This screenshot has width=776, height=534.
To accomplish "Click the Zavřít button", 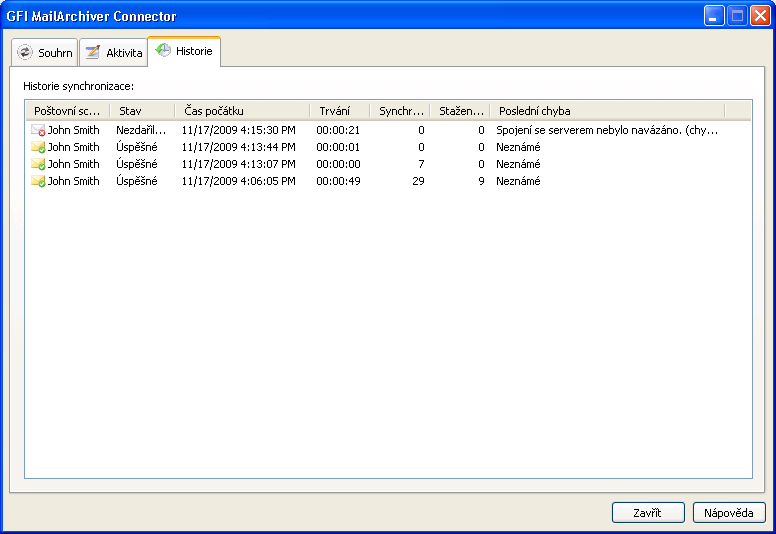I will click(x=648, y=513).
